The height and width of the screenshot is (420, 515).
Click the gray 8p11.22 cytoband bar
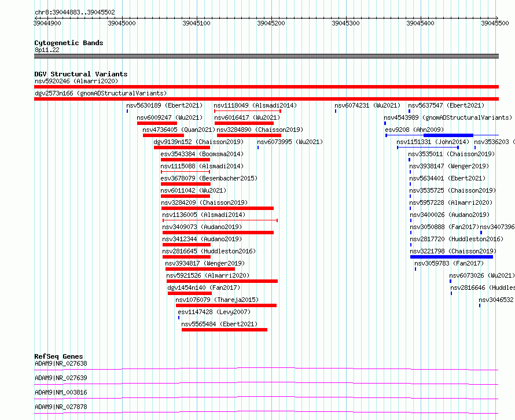point(266,56)
